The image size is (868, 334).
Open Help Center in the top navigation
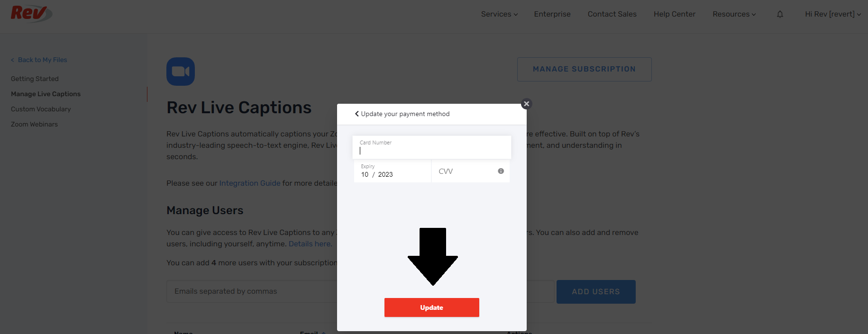click(674, 14)
